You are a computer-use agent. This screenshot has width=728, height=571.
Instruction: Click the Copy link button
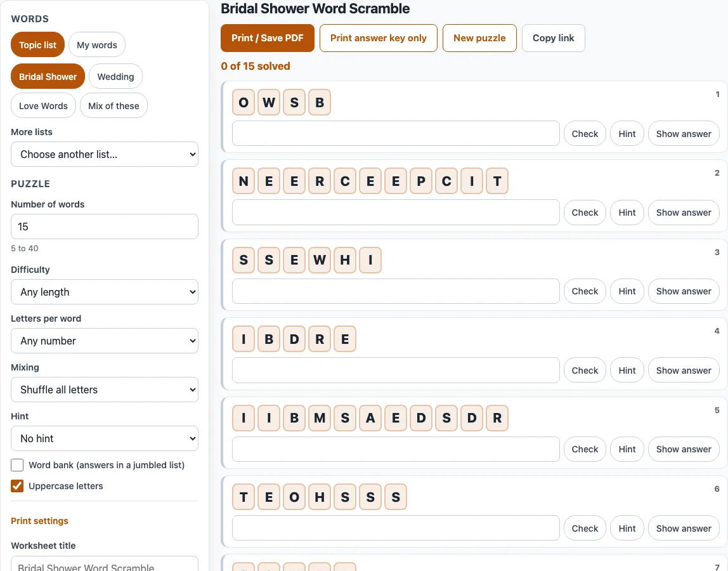click(554, 38)
